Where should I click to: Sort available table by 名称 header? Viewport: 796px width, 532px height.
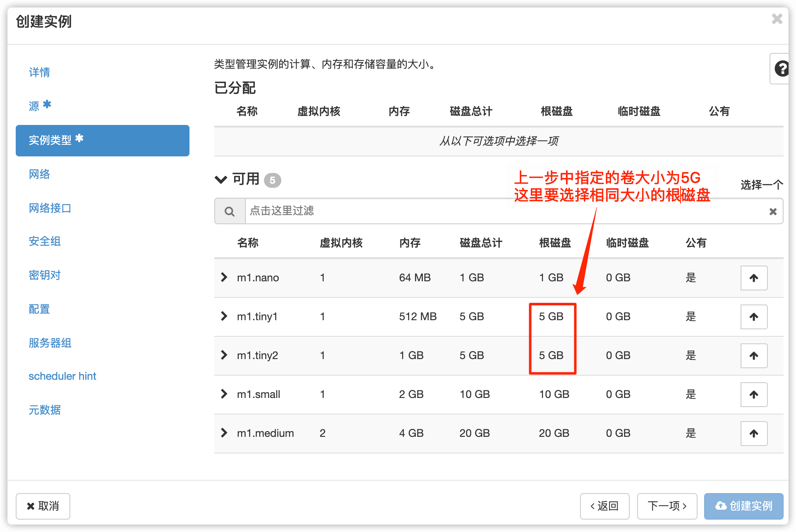coord(248,243)
